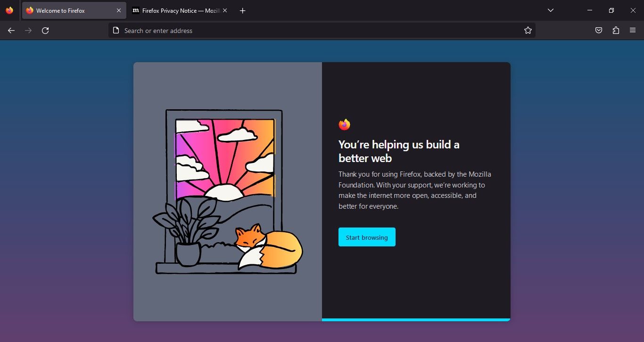Click the forward navigation arrow
This screenshot has height=342, width=644.
click(x=28, y=31)
